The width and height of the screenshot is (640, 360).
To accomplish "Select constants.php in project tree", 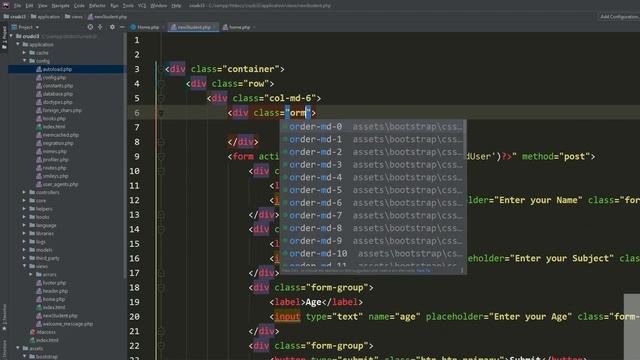I will pos(58,86).
